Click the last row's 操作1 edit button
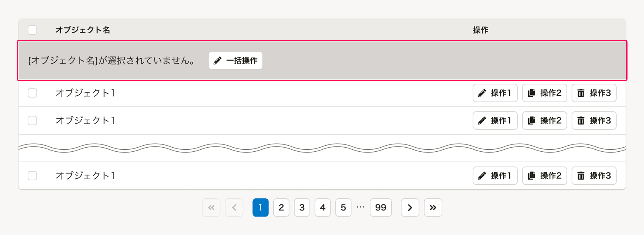The height and width of the screenshot is (235, 644). click(495, 175)
